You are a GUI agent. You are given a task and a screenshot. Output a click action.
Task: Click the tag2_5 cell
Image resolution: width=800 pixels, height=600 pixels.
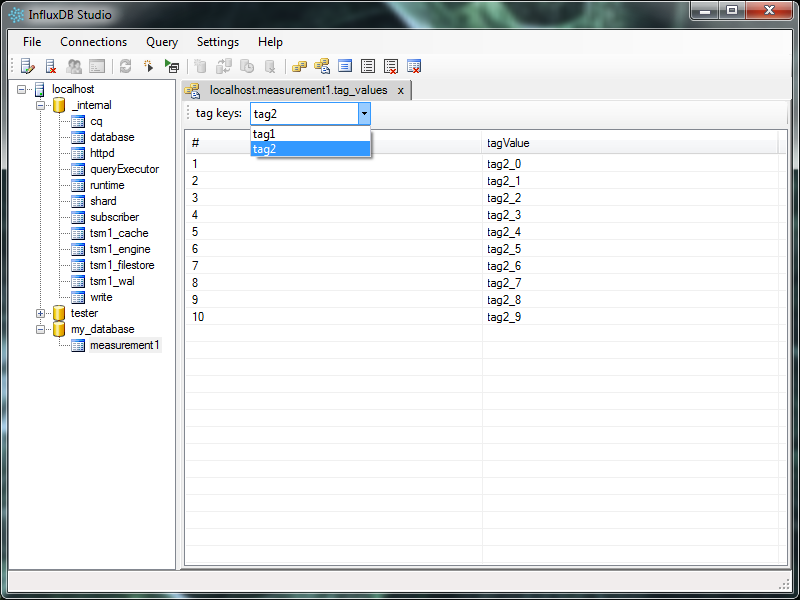point(630,249)
